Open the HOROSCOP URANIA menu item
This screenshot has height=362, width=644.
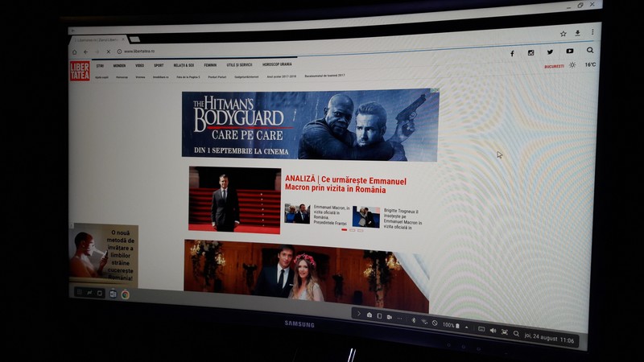tap(277, 64)
